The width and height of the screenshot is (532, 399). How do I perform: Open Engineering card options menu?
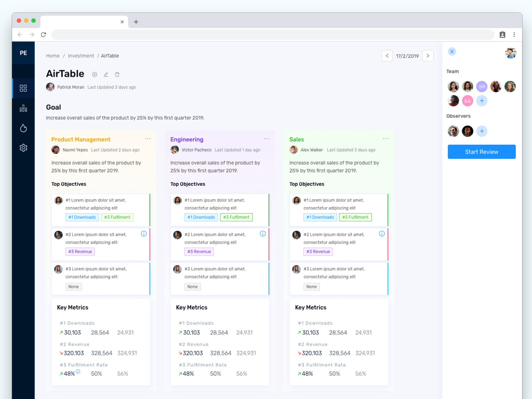click(267, 139)
